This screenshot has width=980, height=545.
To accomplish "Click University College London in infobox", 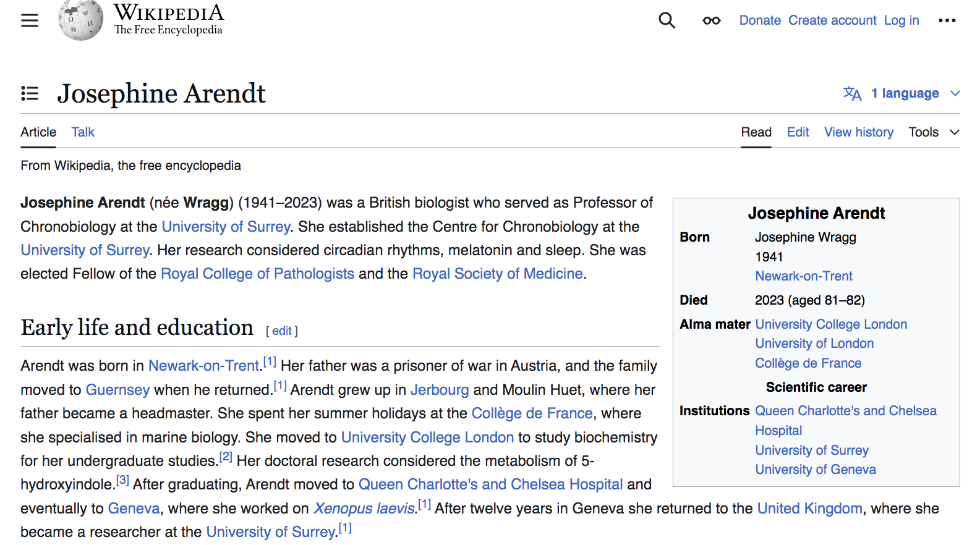I will [831, 324].
